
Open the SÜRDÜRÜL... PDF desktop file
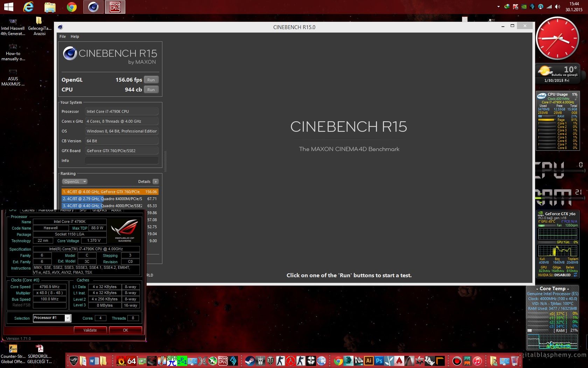coord(40,354)
